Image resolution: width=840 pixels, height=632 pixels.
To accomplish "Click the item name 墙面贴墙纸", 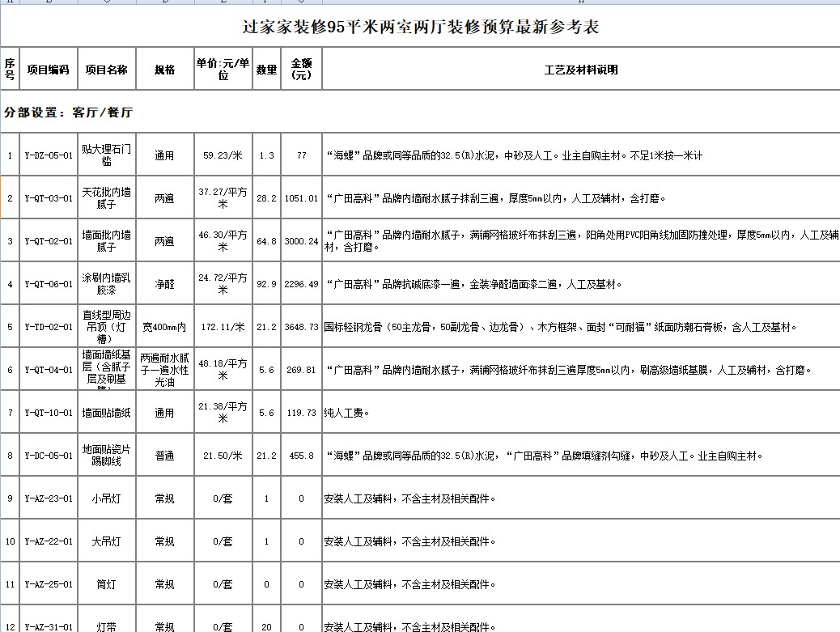I will tap(107, 413).
